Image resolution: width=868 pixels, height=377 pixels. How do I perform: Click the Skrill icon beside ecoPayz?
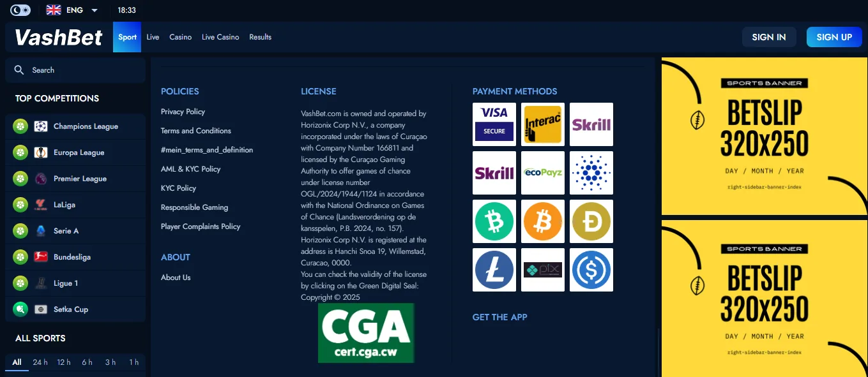[x=494, y=173]
